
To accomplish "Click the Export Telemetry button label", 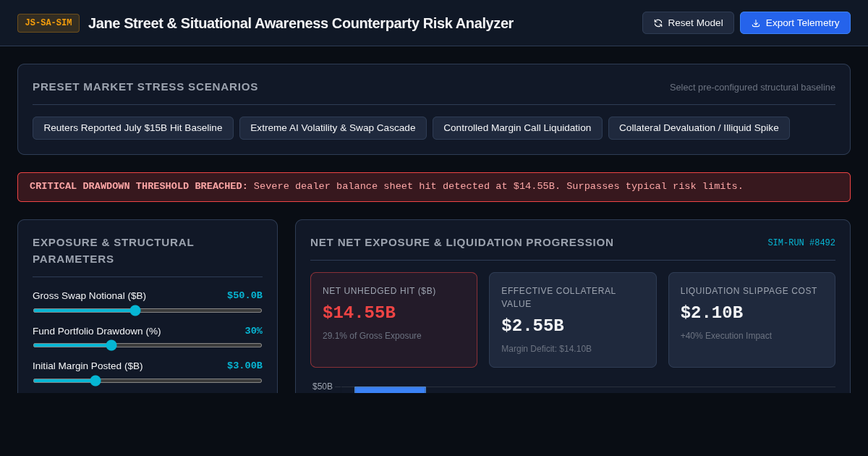I will tap(802, 23).
